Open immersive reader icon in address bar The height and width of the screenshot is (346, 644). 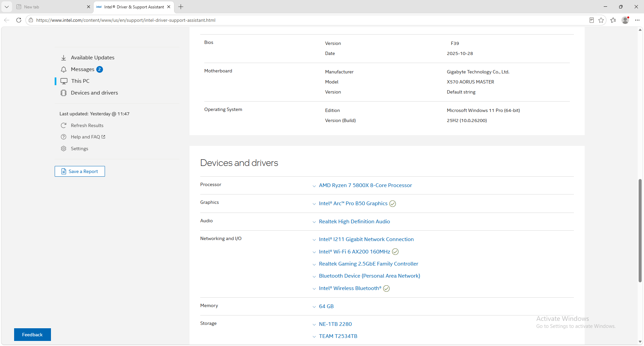pyautogui.click(x=592, y=20)
